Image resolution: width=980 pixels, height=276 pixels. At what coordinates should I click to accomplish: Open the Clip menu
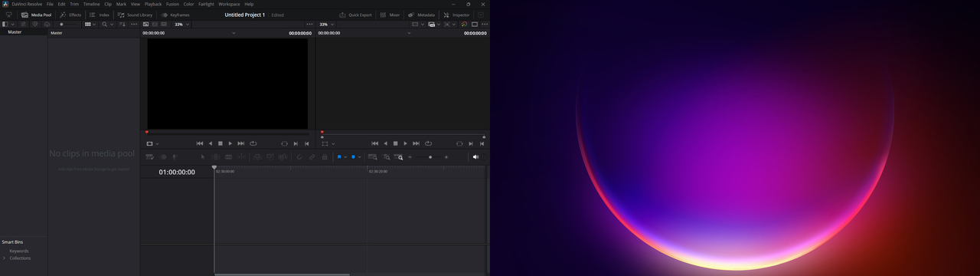108,4
